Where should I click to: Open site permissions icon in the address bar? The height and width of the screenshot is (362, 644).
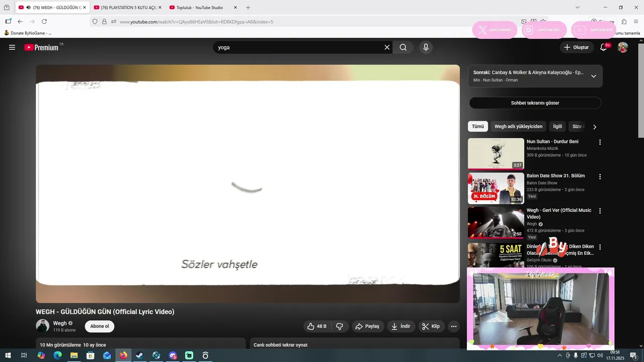click(113, 22)
